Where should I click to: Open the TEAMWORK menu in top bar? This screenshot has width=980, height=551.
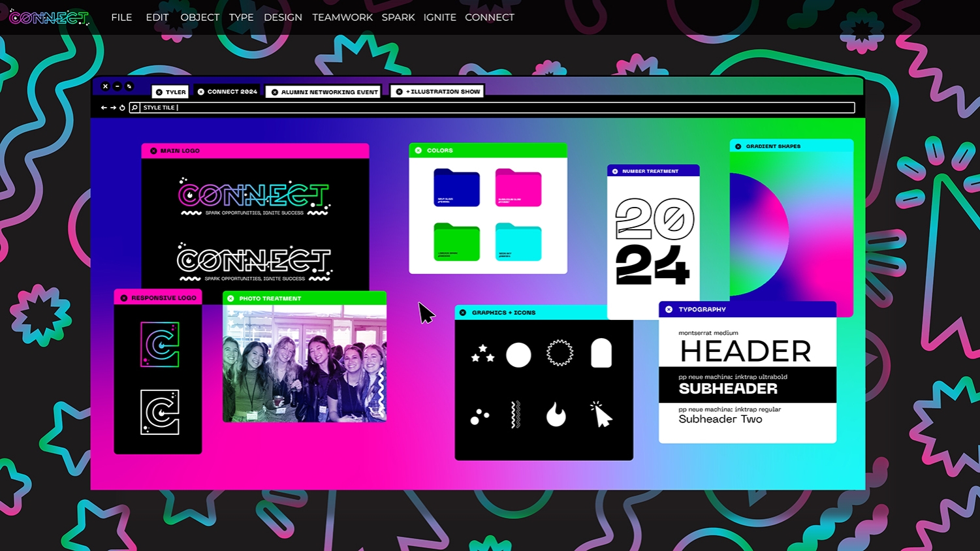pos(342,18)
